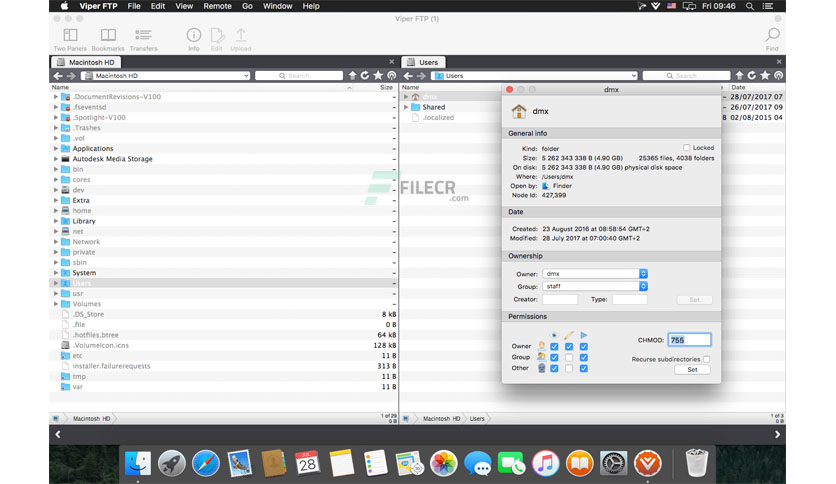Click Set button under CHMOD
Viewport: 836px width, 484px height.
(692, 369)
